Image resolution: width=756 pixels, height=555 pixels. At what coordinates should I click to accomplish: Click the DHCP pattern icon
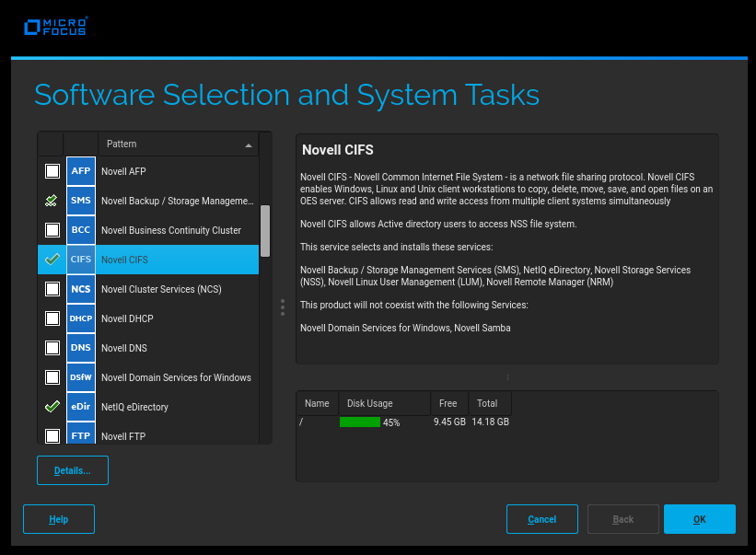point(81,318)
